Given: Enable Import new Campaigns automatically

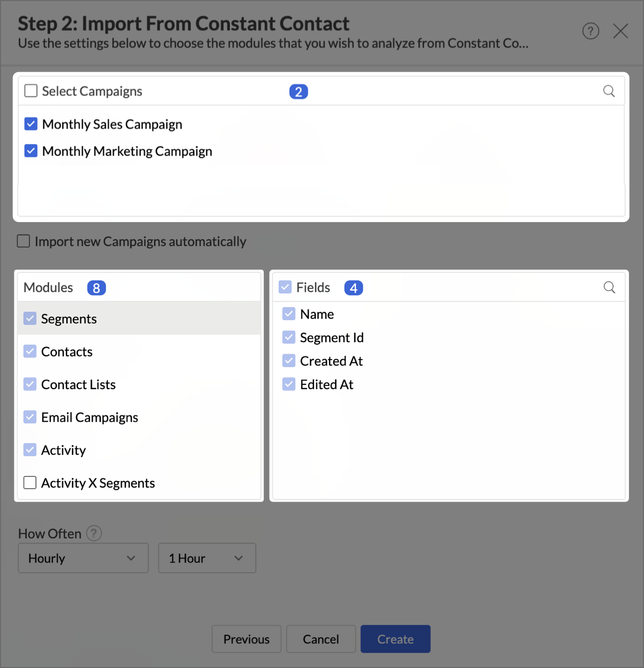Looking at the screenshot, I should [x=24, y=241].
